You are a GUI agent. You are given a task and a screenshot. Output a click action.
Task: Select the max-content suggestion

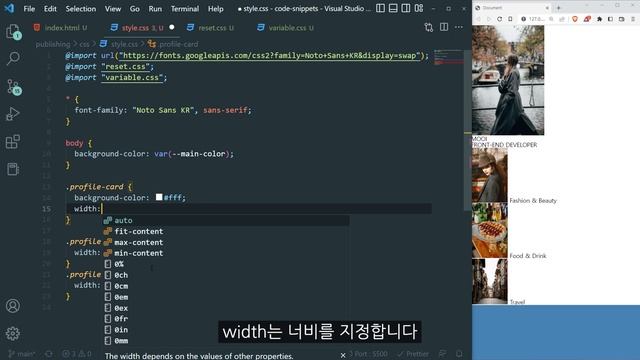pyautogui.click(x=226, y=242)
